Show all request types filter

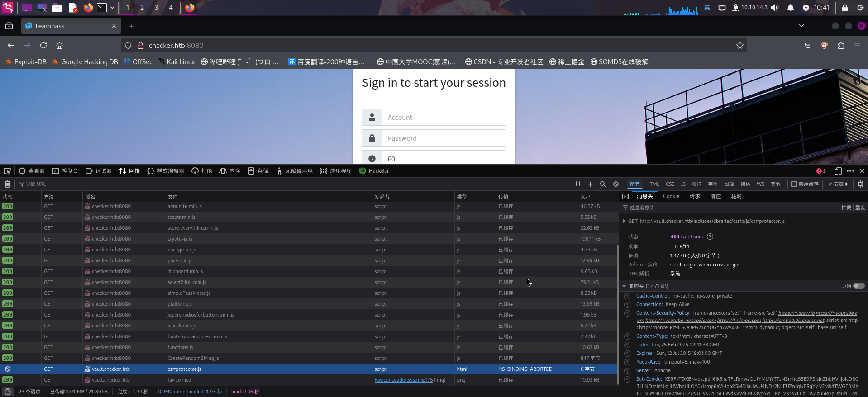[635, 184]
